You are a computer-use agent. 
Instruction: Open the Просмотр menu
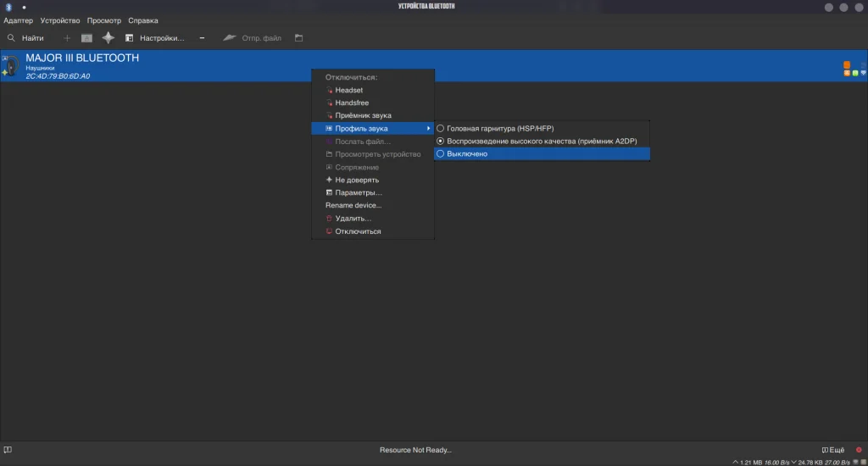[104, 20]
